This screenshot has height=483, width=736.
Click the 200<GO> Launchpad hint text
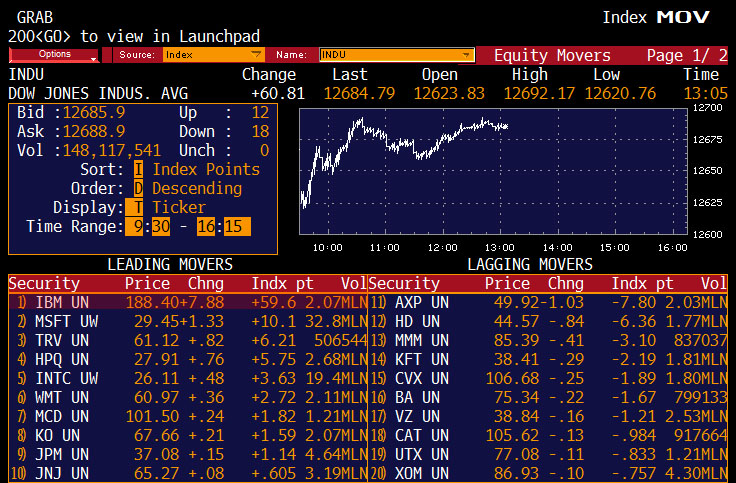[x=134, y=36]
